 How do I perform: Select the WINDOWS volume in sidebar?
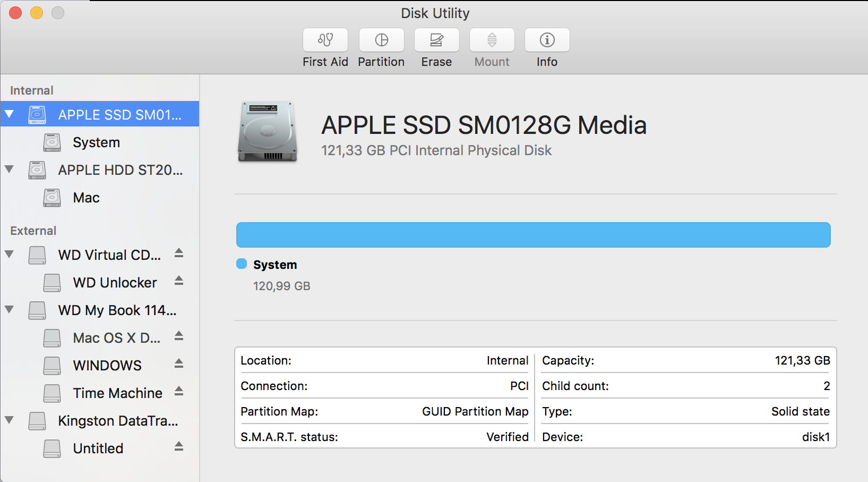(x=106, y=365)
